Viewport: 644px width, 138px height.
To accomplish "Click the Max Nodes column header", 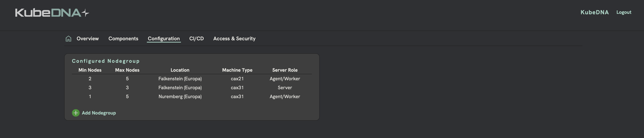I will [127, 70].
